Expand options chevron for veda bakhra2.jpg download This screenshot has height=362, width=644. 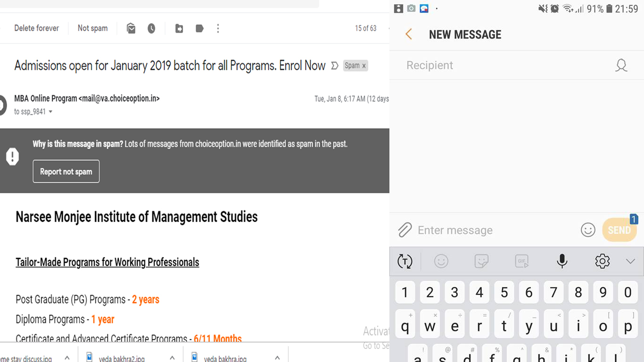[172, 358]
